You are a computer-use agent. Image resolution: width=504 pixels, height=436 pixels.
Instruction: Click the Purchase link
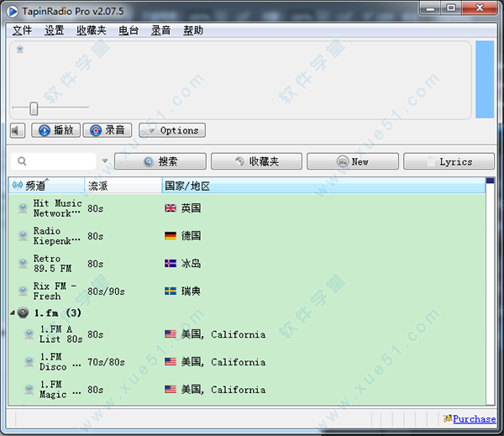(x=474, y=418)
